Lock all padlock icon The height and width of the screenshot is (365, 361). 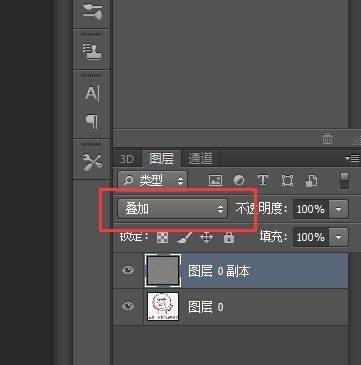pos(229,238)
